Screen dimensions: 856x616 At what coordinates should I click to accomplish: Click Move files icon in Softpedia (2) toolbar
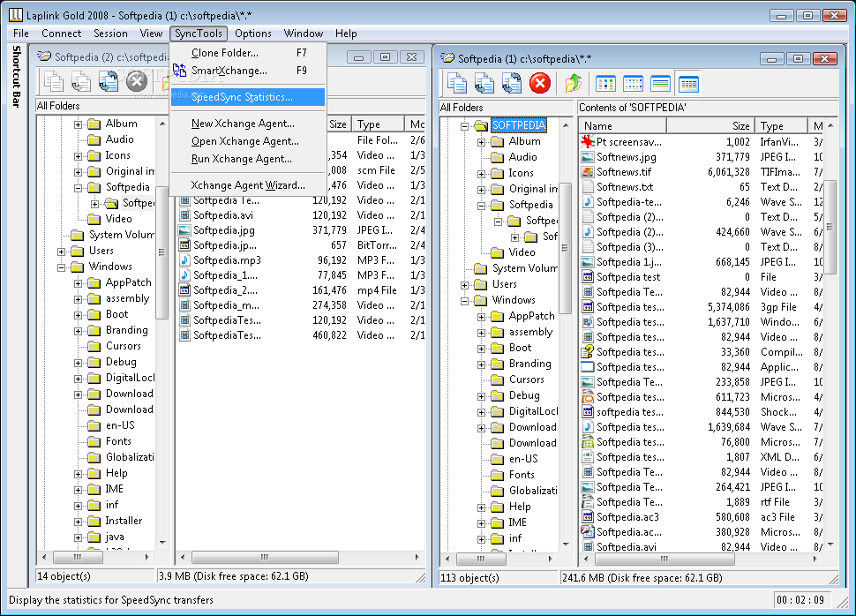tap(81, 81)
